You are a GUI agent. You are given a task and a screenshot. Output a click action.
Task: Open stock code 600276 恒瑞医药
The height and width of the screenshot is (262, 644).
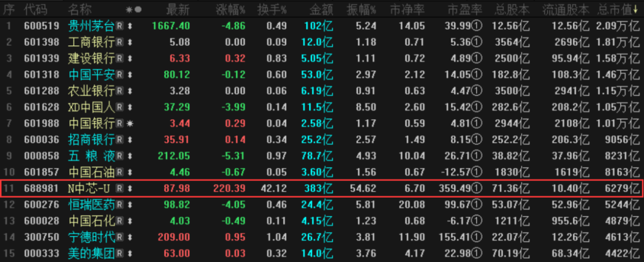41,205
